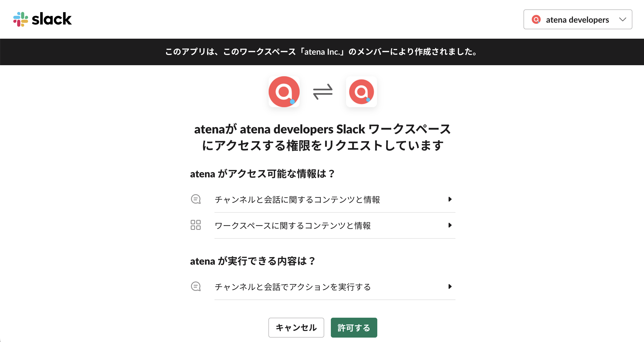Click heading atena が実行できる内容は？
Viewport: 644px width, 342px height.
[253, 261]
